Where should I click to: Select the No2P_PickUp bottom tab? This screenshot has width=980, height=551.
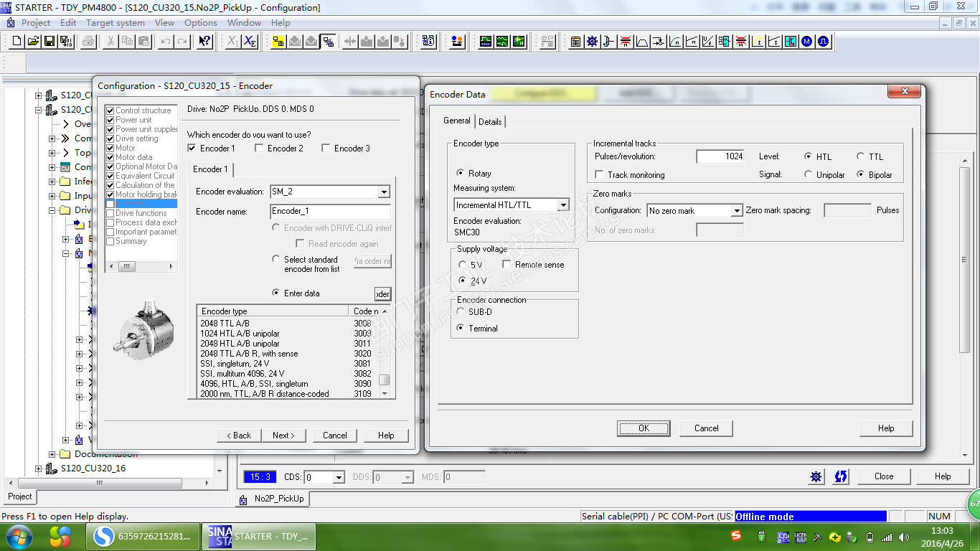click(x=273, y=499)
